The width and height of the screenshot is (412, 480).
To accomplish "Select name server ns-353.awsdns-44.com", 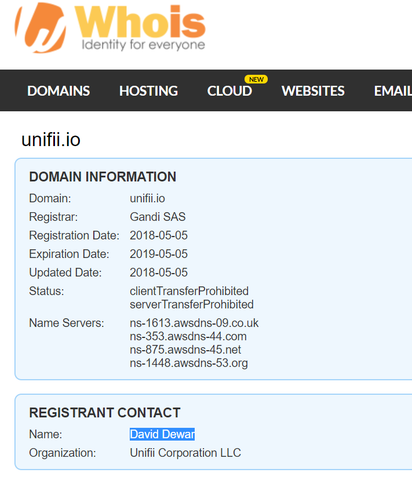I will click(188, 336).
